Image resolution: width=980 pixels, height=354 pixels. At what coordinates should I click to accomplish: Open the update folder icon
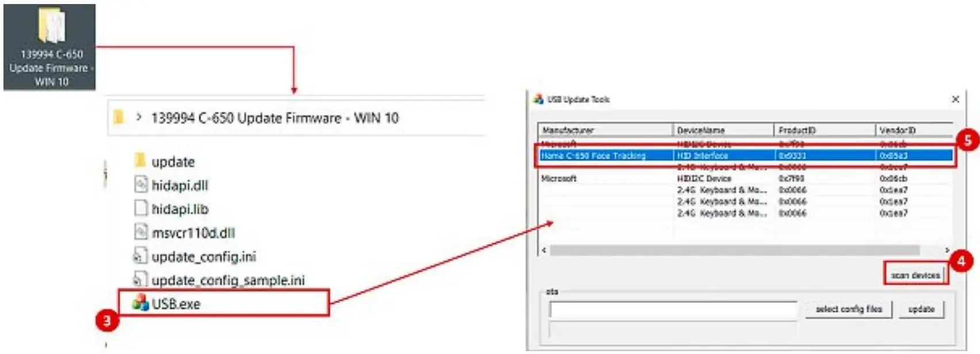click(x=140, y=161)
